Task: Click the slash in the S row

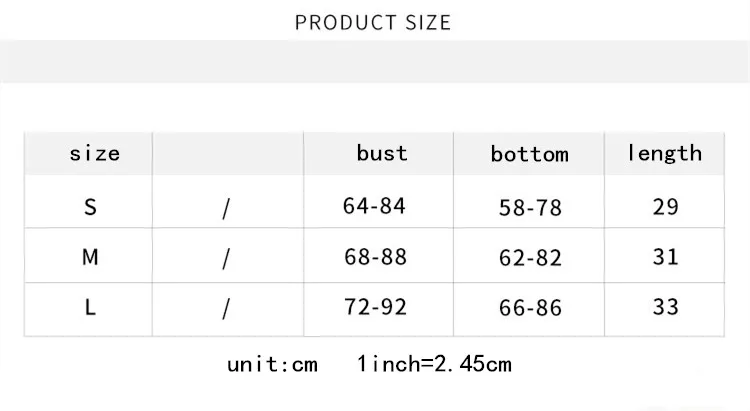Action: point(226,209)
